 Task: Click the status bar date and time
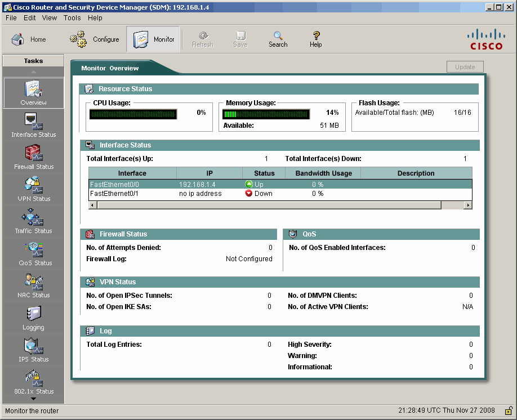447,410
